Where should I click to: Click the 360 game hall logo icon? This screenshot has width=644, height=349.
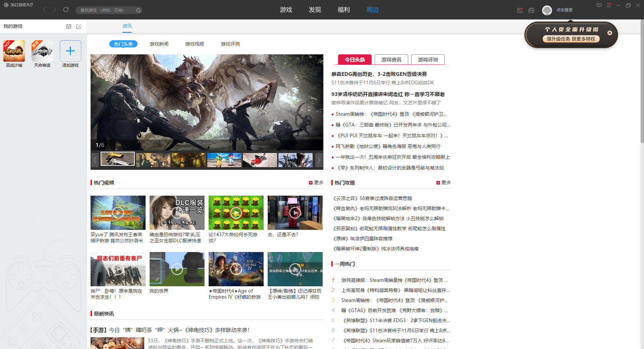click(x=7, y=5)
